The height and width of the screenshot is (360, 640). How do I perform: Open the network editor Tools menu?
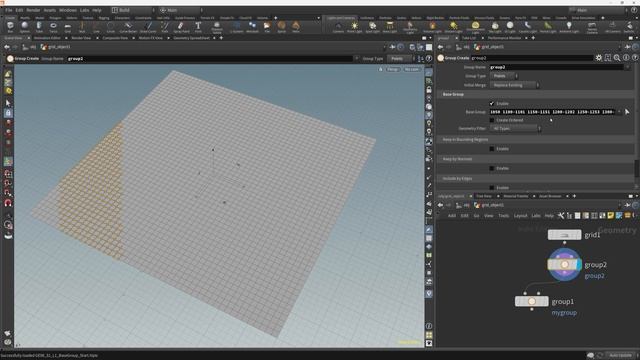(504, 216)
